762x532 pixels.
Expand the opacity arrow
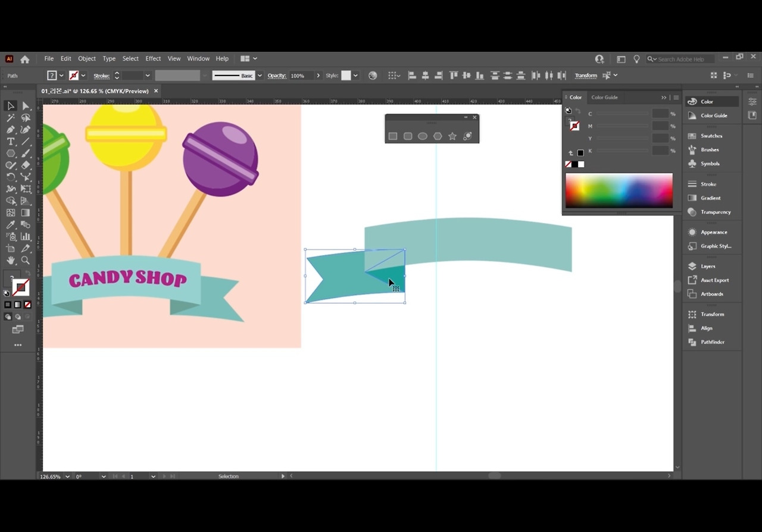318,76
